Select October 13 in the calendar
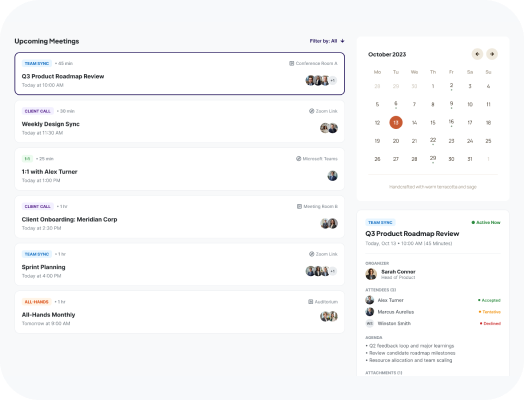Viewport: 524px width, 400px height. click(396, 122)
